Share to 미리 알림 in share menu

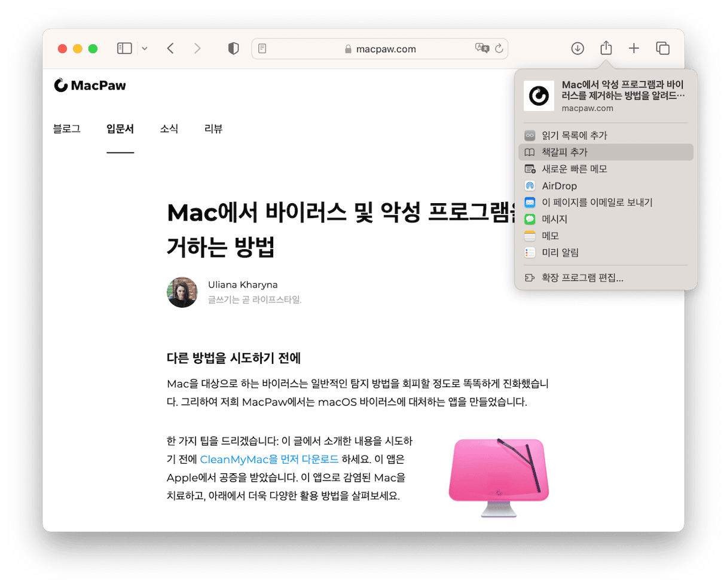[606, 253]
